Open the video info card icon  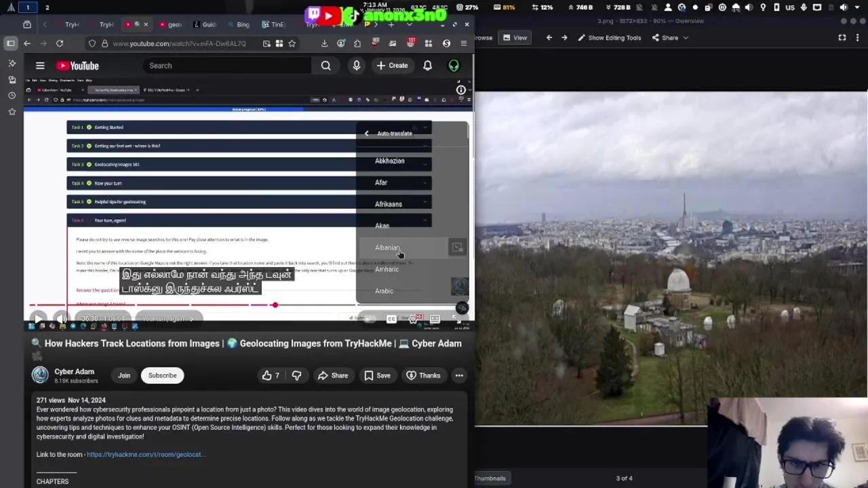461,89
